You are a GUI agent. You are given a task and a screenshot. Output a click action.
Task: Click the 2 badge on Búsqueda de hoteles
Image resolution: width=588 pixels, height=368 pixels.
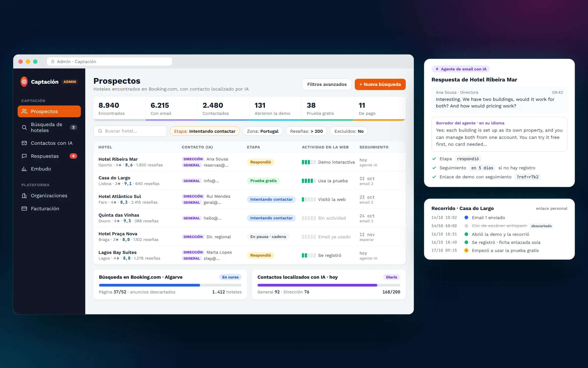tap(73, 127)
